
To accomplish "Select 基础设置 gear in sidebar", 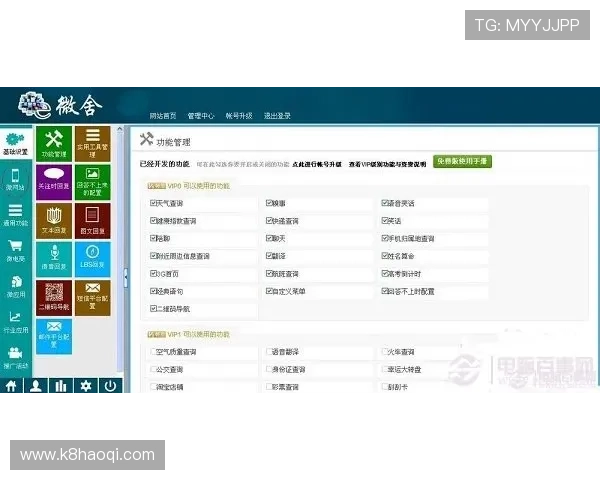I will pos(16,144).
